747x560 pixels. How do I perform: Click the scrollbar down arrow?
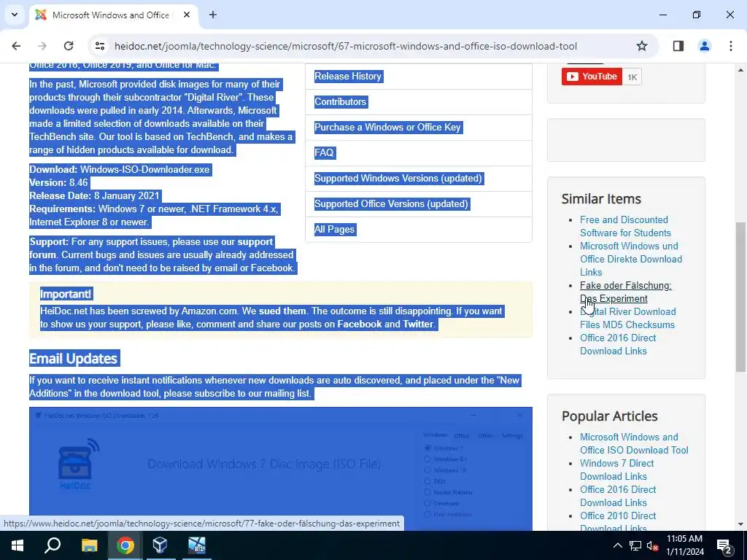[740, 524]
